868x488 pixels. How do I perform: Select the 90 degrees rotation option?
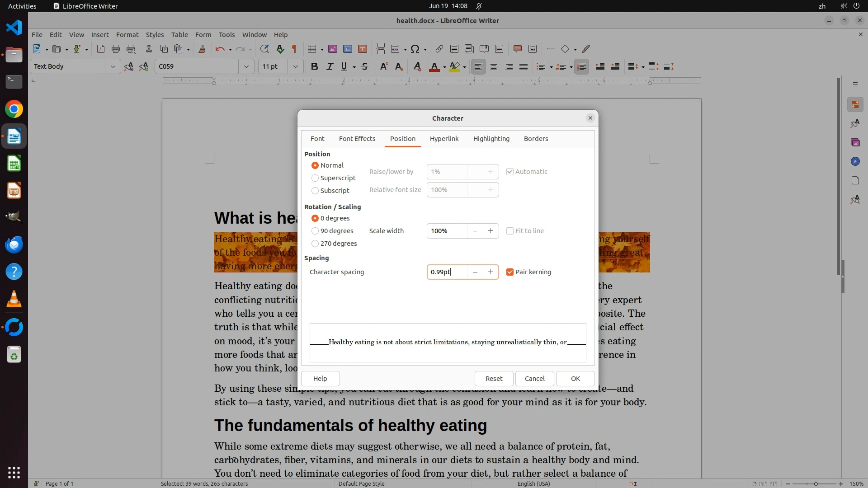point(315,231)
